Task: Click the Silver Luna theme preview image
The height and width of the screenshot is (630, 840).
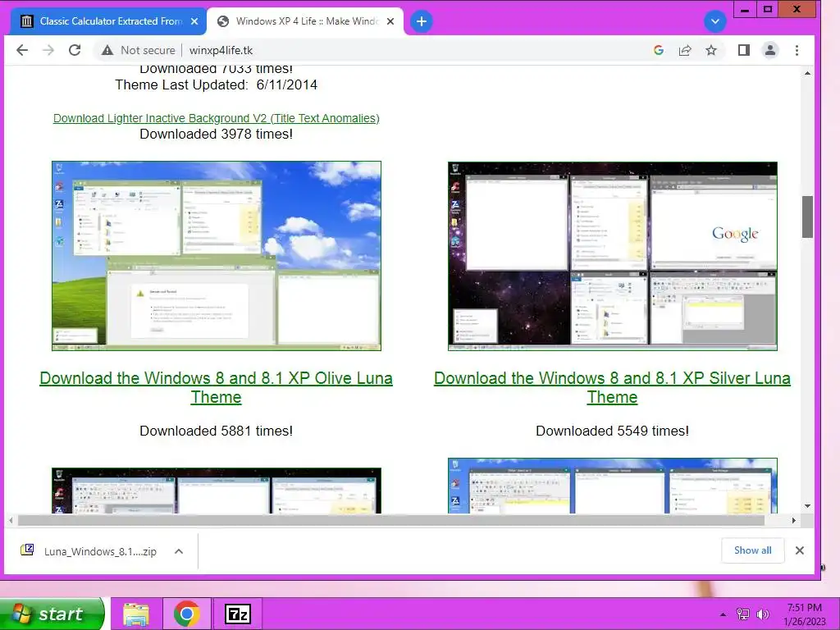Action: pos(612,256)
